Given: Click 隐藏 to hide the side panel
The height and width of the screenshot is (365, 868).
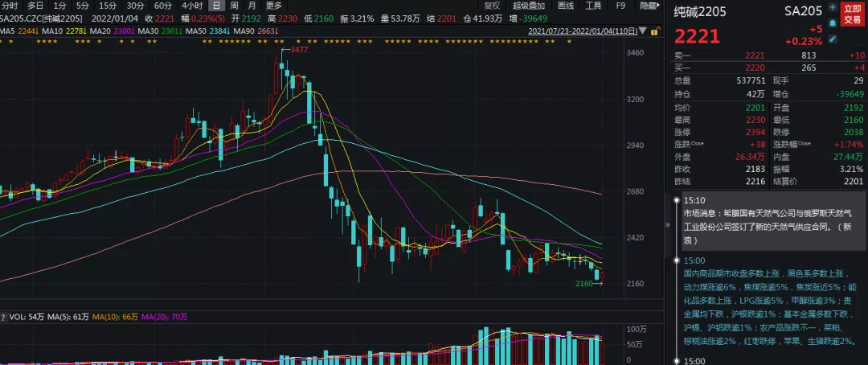Looking at the screenshot, I should 649,6.
